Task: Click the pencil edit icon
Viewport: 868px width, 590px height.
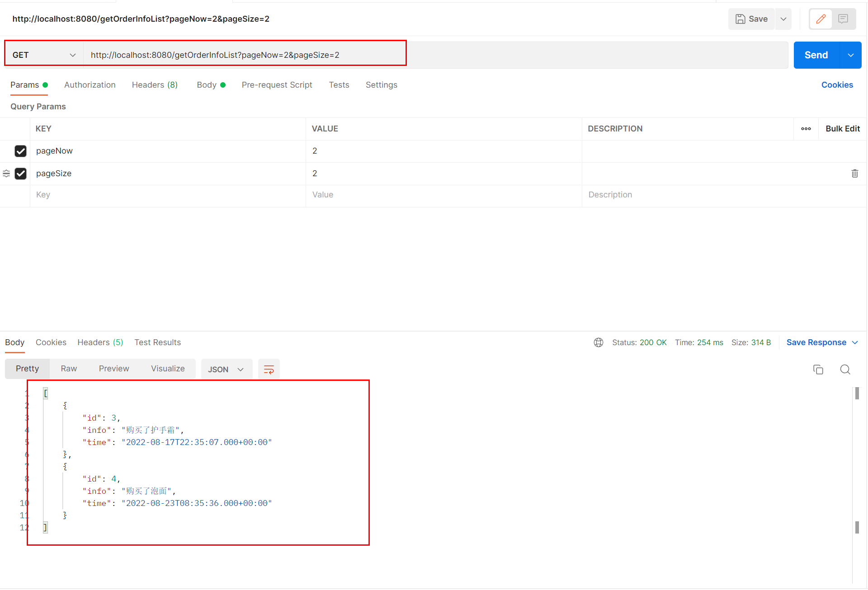Action: (821, 19)
